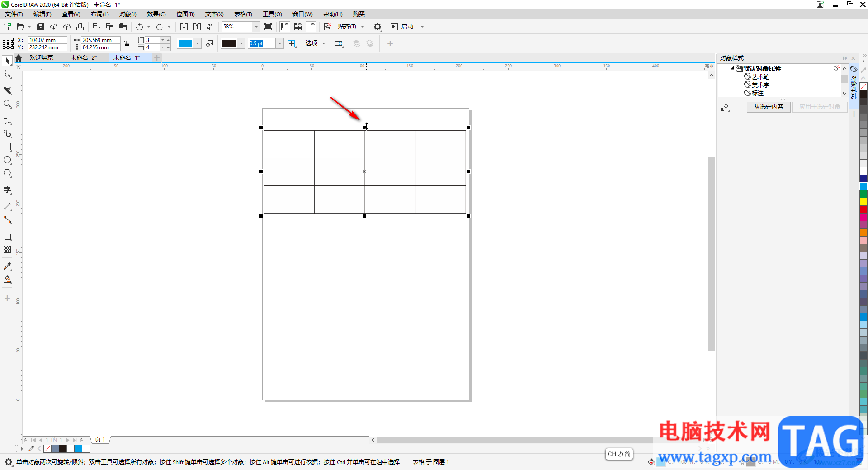This screenshot has width=868, height=470.
Task: Collapse the 默认对象属性 tree node
Action: point(732,68)
